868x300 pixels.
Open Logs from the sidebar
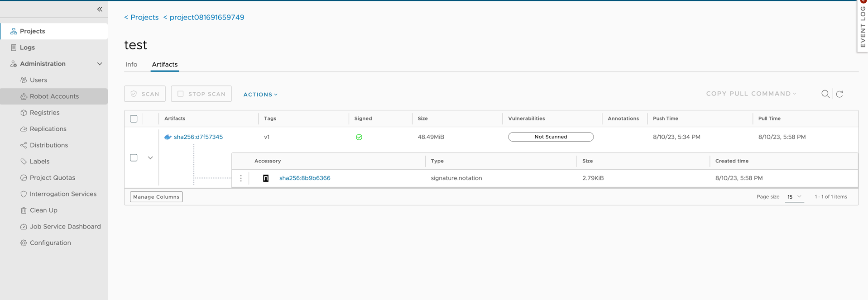pyautogui.click(x=27, y=48)
